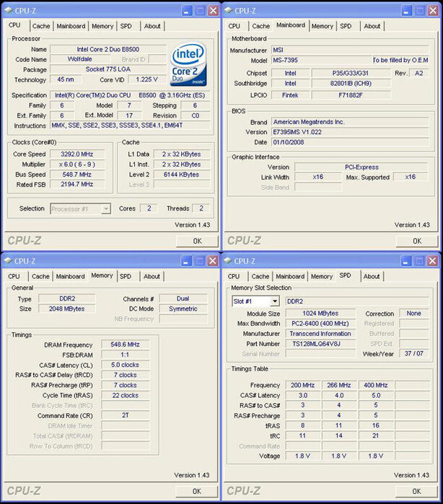
Task: Click the Graphic Interface Version PCI-Express field
Action: click(361, 167)
